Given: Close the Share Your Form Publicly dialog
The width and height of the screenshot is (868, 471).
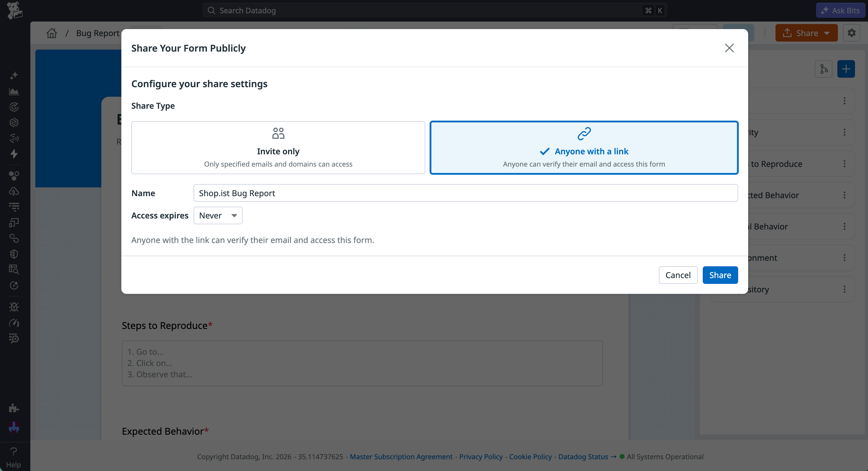Looking at the screenshot, I should click(729, 48).
